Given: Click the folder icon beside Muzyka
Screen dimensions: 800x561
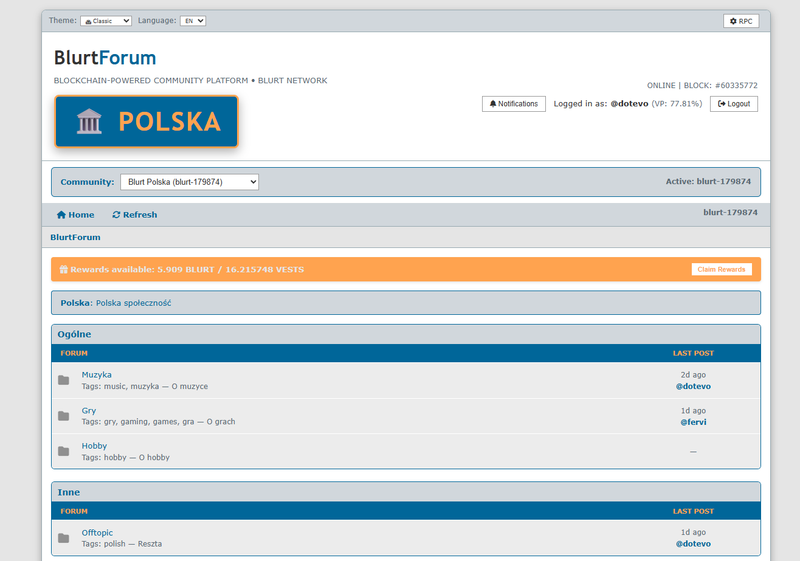Looking at the screenshot, I should (64, 380).
